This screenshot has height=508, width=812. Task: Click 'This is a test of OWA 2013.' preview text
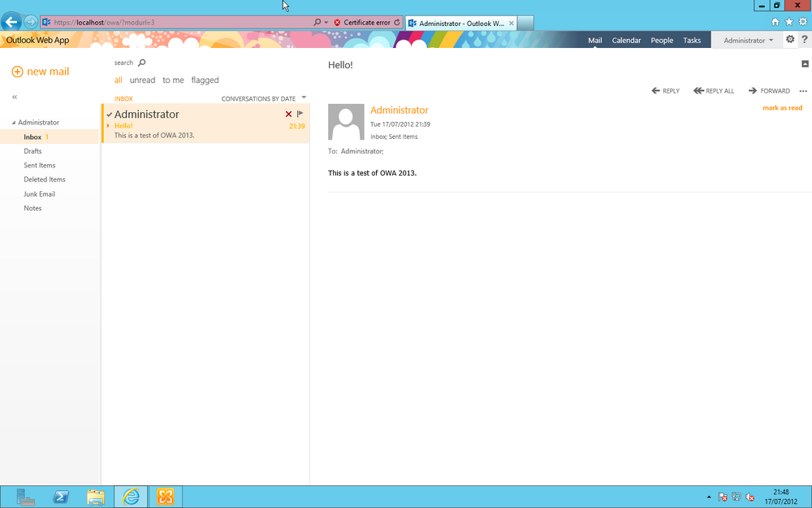154,135
